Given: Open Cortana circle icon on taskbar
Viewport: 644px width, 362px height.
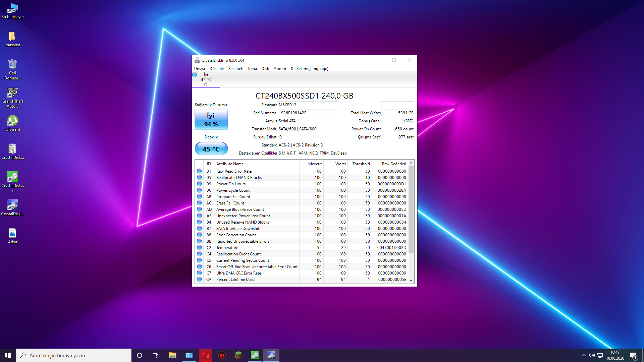Looking at the screenshot, I should (x=140, y=355).
